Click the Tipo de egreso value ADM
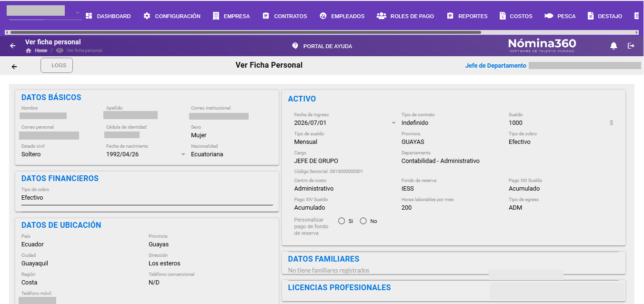The width and height of the screenshot is (644, 304). point(515,208)
